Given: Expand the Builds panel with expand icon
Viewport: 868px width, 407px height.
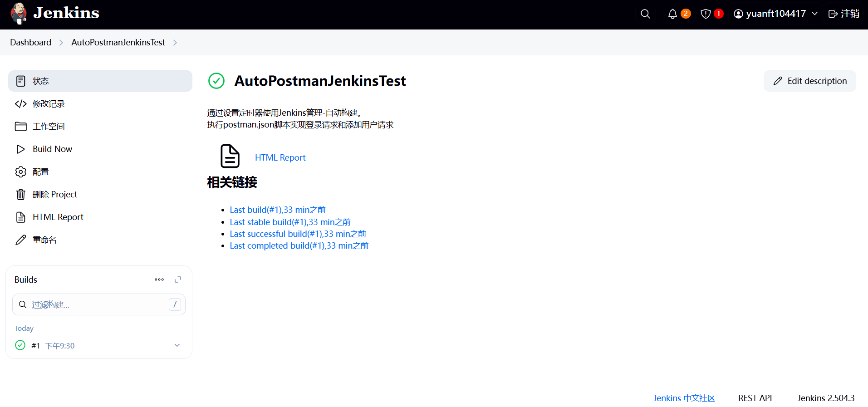Looking at the screenshot, I should 178,280.
